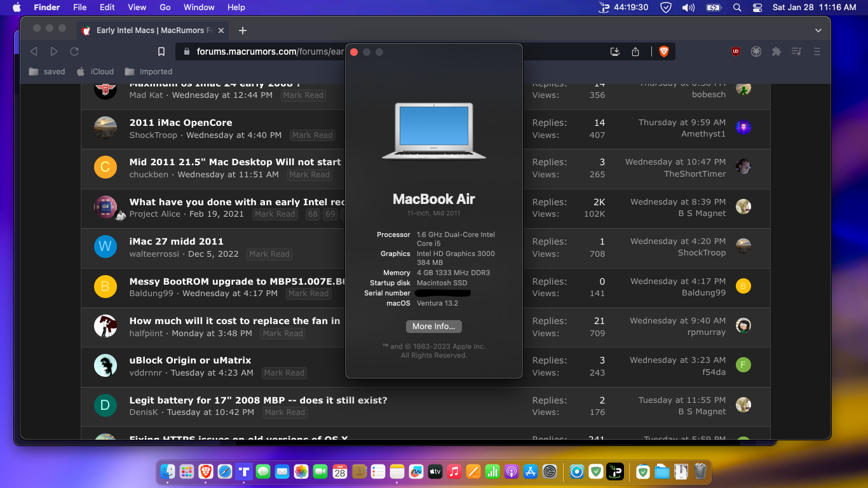
Task: Open iCloud bookmark in bookmarks bar
Action: (x=95, y=72)
